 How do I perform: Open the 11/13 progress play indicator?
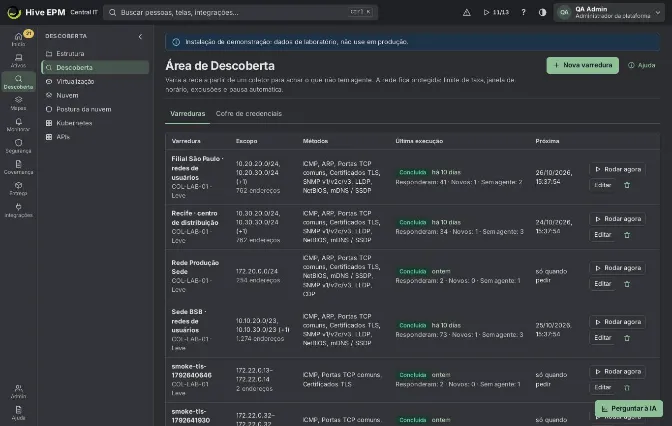coord(496,12)
